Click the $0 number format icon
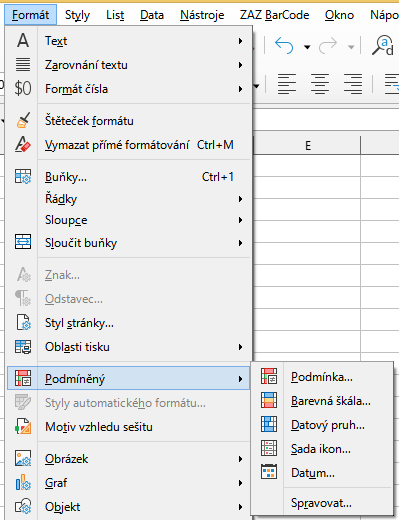Screen dimensions: 399x520 point(23,89)
